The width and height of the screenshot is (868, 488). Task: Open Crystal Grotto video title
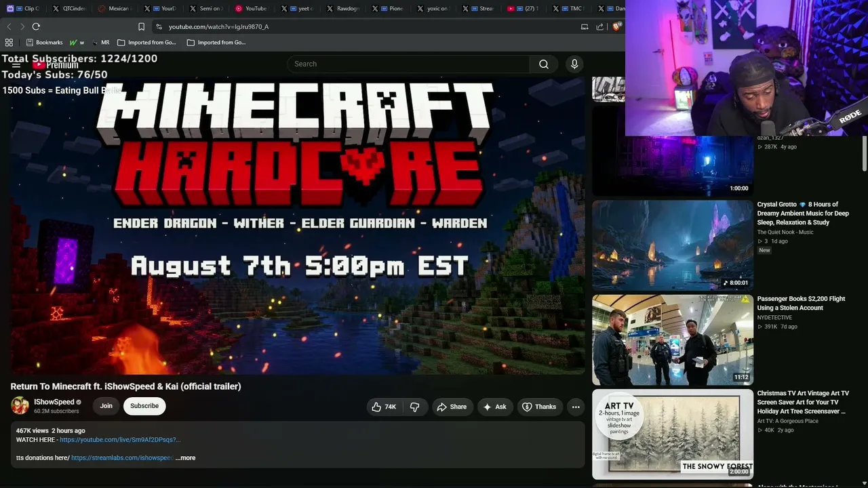coord(803,213)
